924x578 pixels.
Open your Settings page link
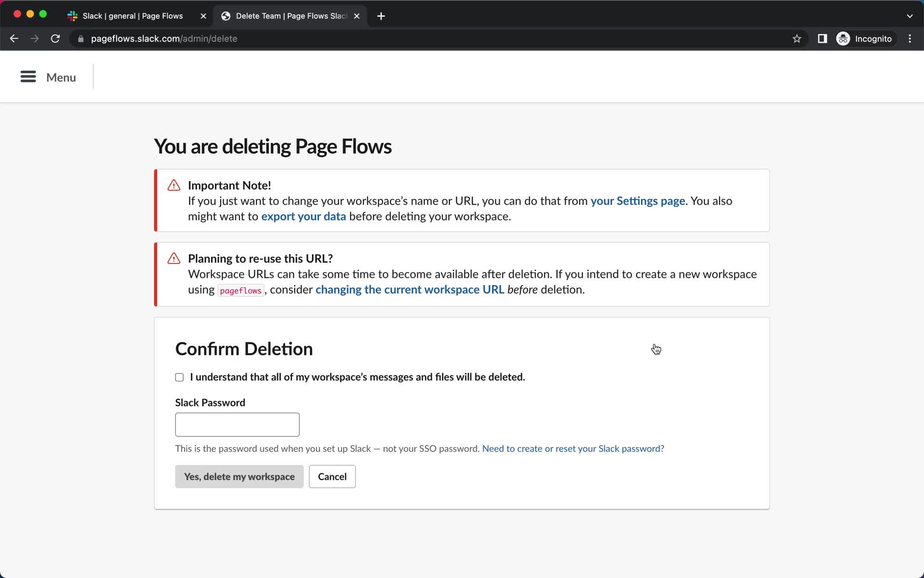click(638, 201)
